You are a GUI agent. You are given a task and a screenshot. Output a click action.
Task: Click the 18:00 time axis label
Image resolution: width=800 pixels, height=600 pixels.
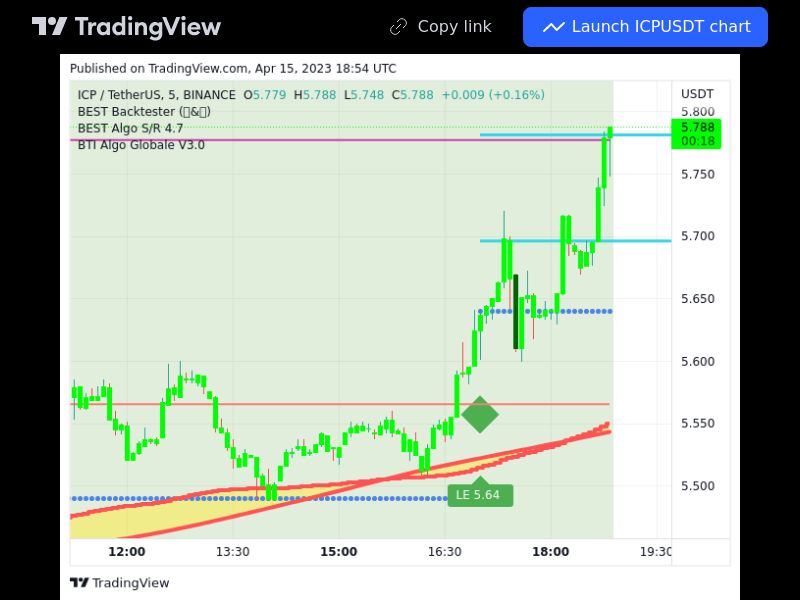(551, 552)
